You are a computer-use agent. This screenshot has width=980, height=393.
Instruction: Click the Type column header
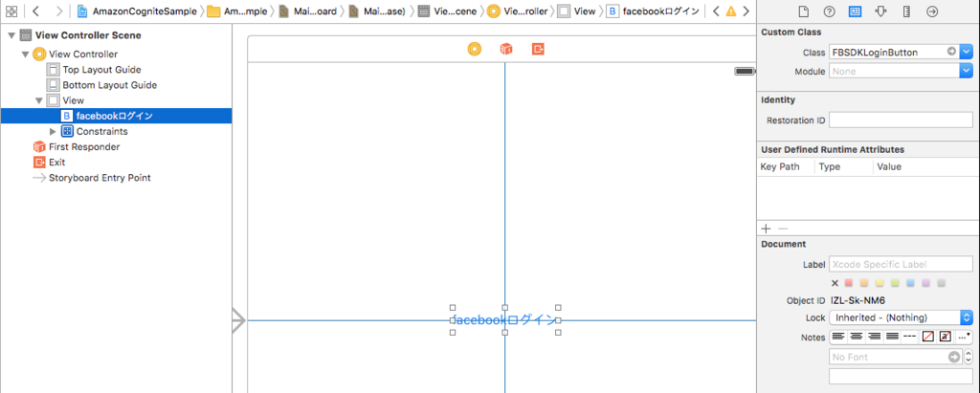click(x=830, y=166)
